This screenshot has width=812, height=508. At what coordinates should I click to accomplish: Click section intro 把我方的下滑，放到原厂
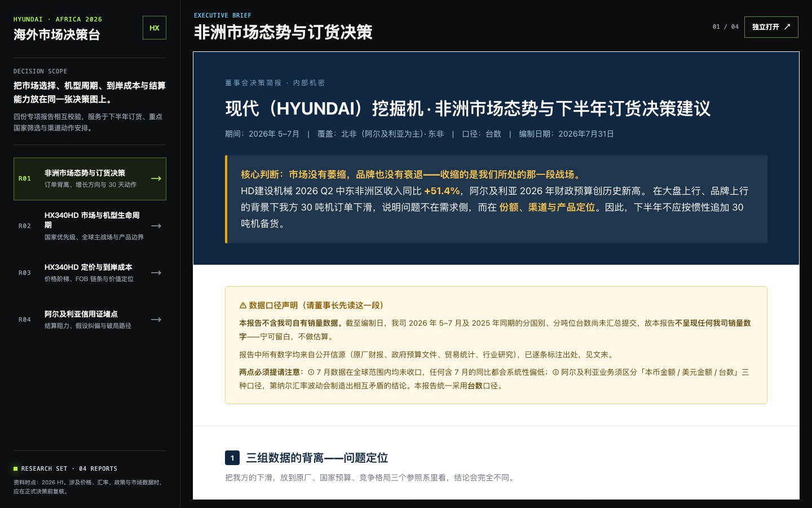point(371,478)
